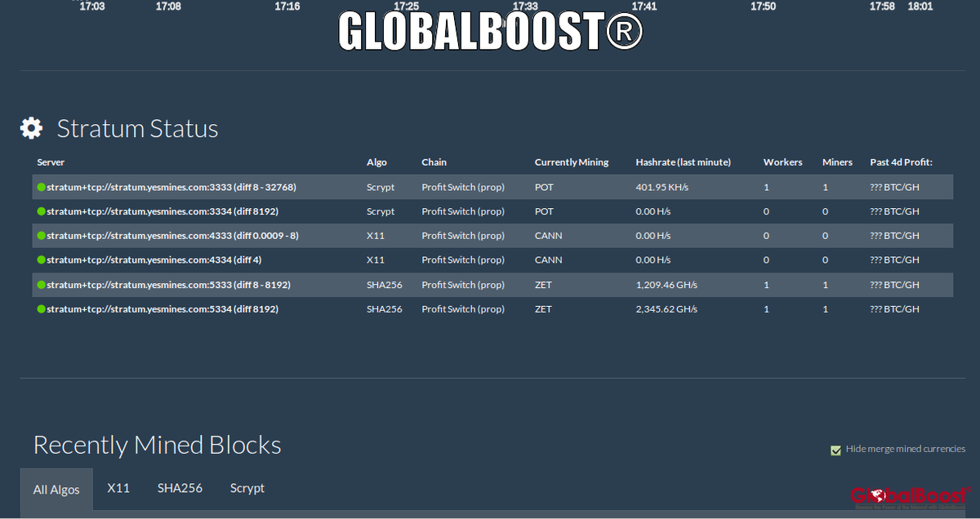
Task: Click the 401.95 KH/s hashrate value
Action: click(x=661, y=187)
